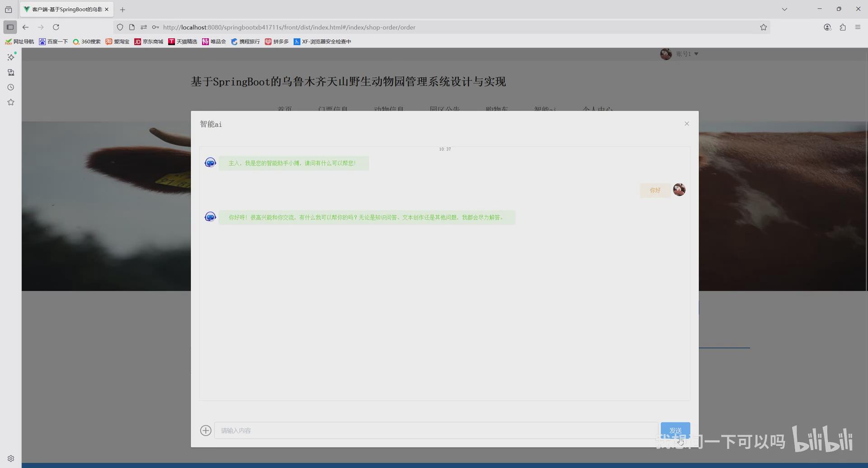Open Firefox sidebar history panel via clock icon

pyautogui.click(x=10, y=87)
